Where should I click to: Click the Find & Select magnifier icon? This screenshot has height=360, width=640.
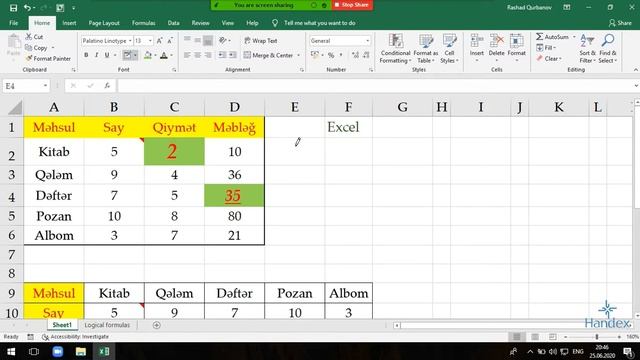608,41
